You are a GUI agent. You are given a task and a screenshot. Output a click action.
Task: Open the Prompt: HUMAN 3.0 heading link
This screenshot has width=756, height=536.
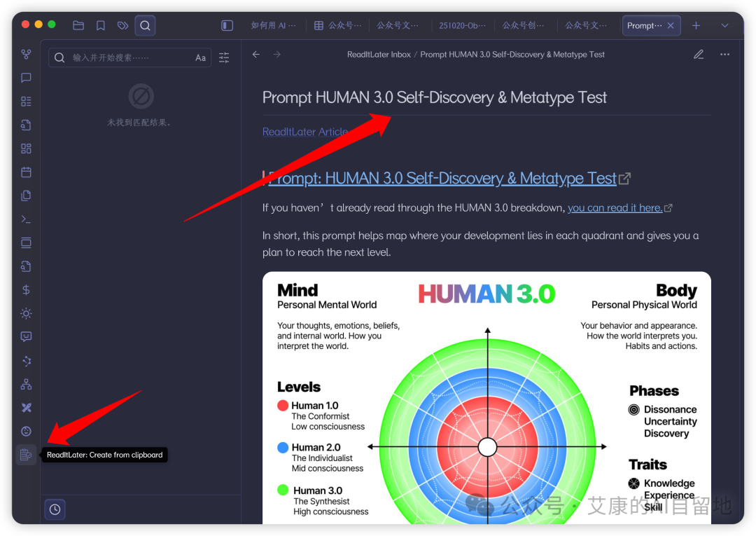[x=442, y=179]
